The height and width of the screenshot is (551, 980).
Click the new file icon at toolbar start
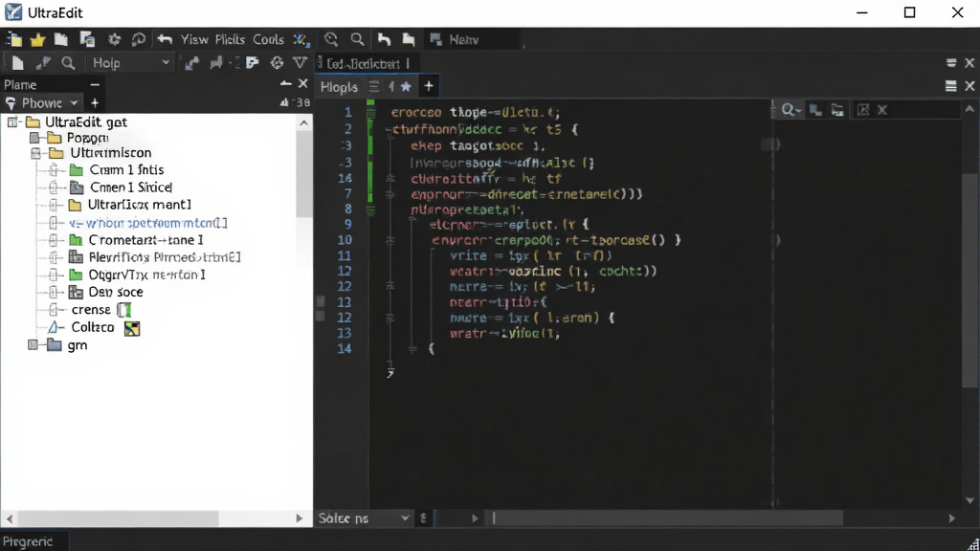pos(13,39)
